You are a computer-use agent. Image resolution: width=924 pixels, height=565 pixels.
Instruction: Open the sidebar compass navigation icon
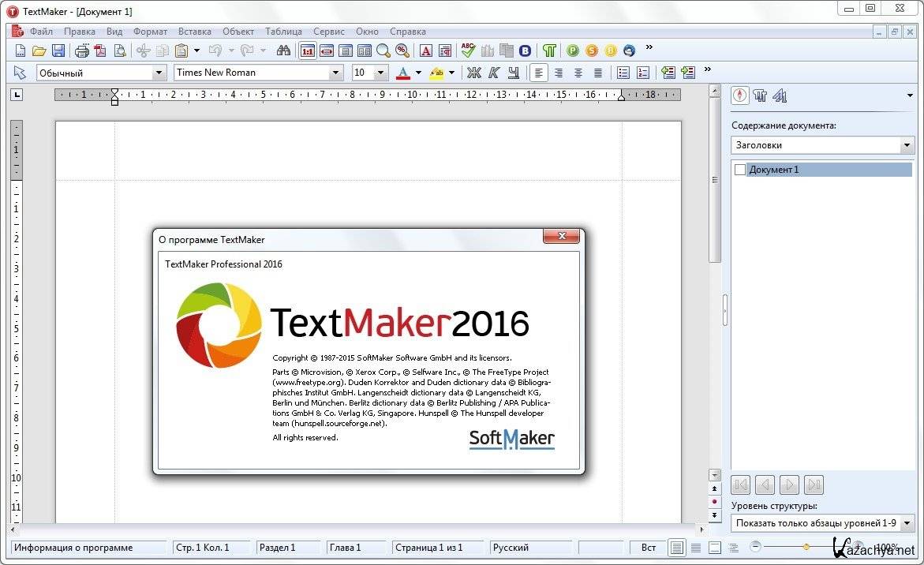pyautogui.click(x=739, y=96)
